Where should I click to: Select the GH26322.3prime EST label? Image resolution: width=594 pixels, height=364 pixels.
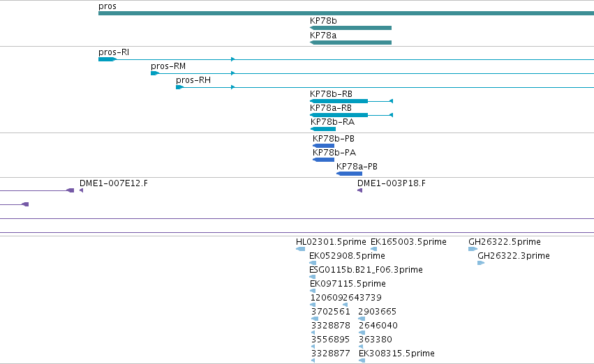click(514, 256)
